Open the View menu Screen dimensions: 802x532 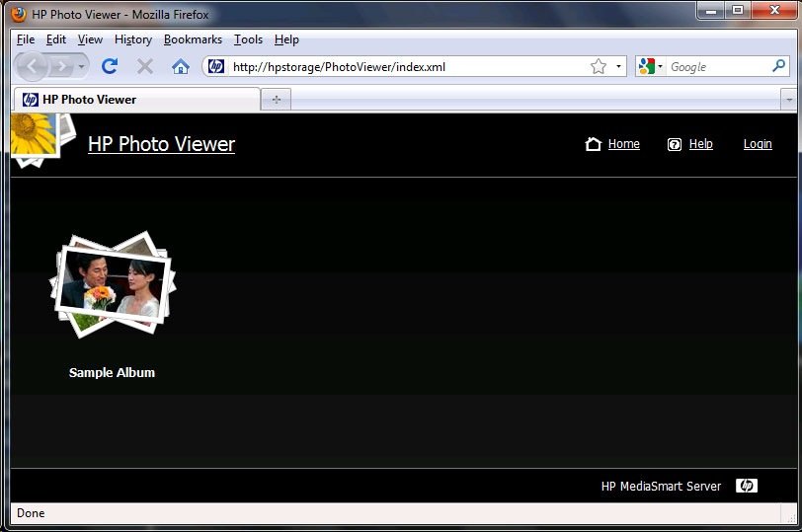(90, 39)
